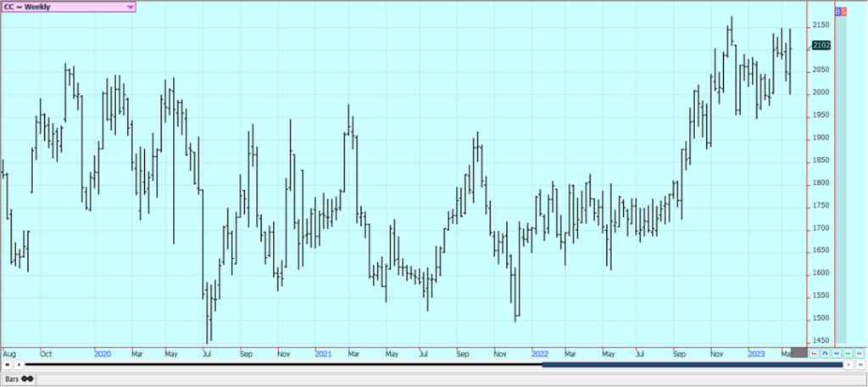Click the 2102 current price label
This screenshot has height=387, width=868.
[x=821, y=46]
